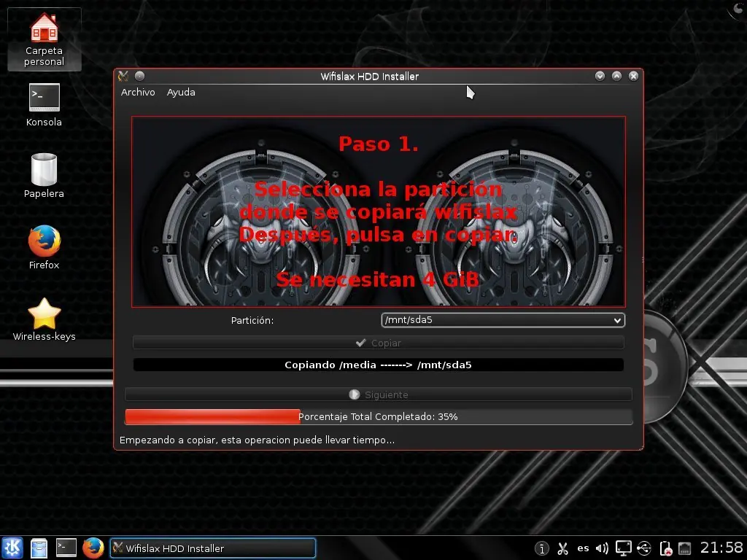747x560 pixels.
Task: Launch Konsola from the desktop
Action: click(44, 105)
